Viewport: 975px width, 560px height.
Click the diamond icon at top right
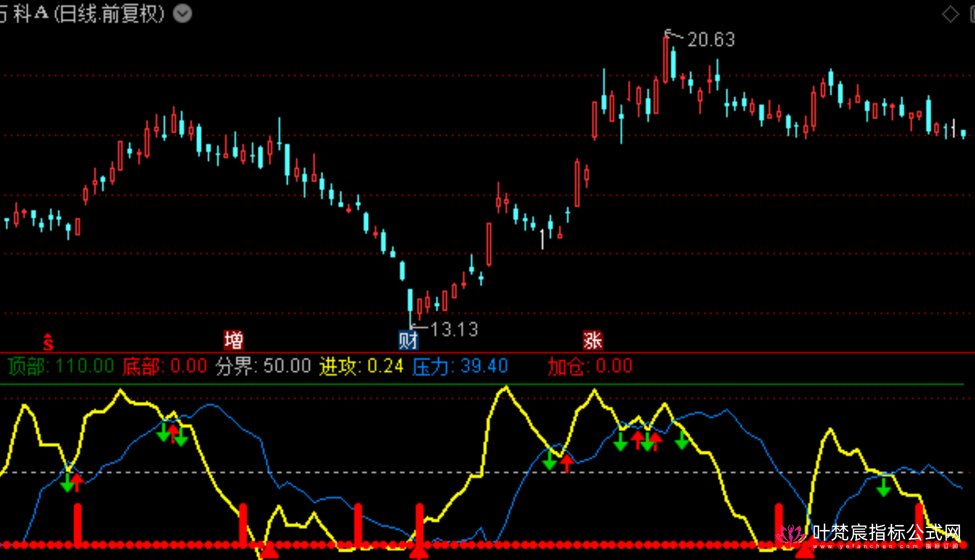point(950,14)
